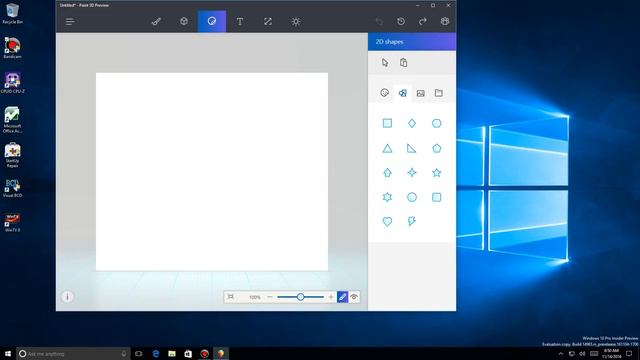
Task: Toggle the eye 3D view mode
Action: (354, 297)
